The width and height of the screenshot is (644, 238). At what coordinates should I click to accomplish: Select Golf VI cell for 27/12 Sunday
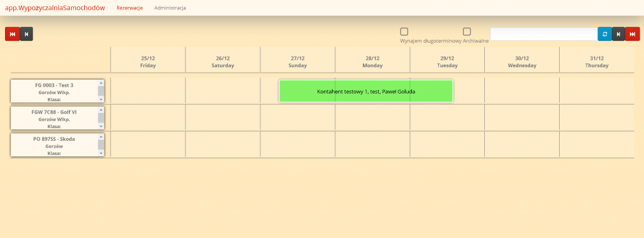(297, 118)
